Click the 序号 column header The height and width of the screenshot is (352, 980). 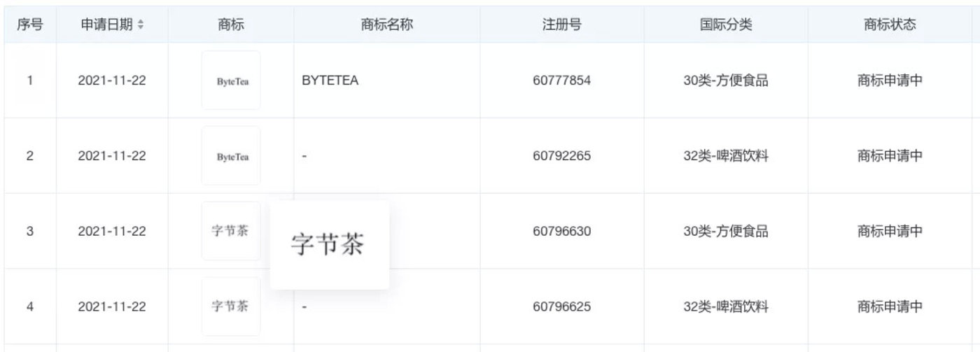pyautogui.click(x=29, y=24)
